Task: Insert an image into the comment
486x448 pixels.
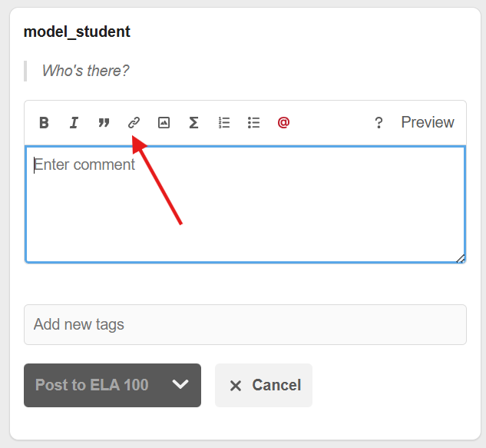Action: point(164,122)
